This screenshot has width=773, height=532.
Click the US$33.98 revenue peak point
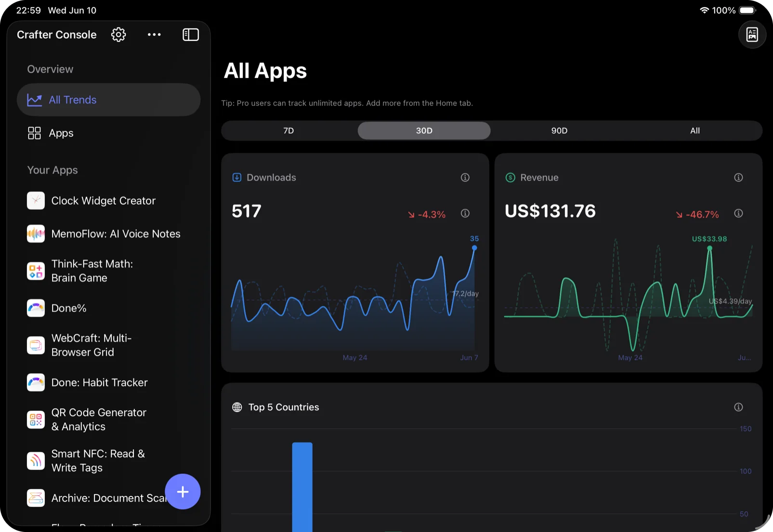click(709, 248)
